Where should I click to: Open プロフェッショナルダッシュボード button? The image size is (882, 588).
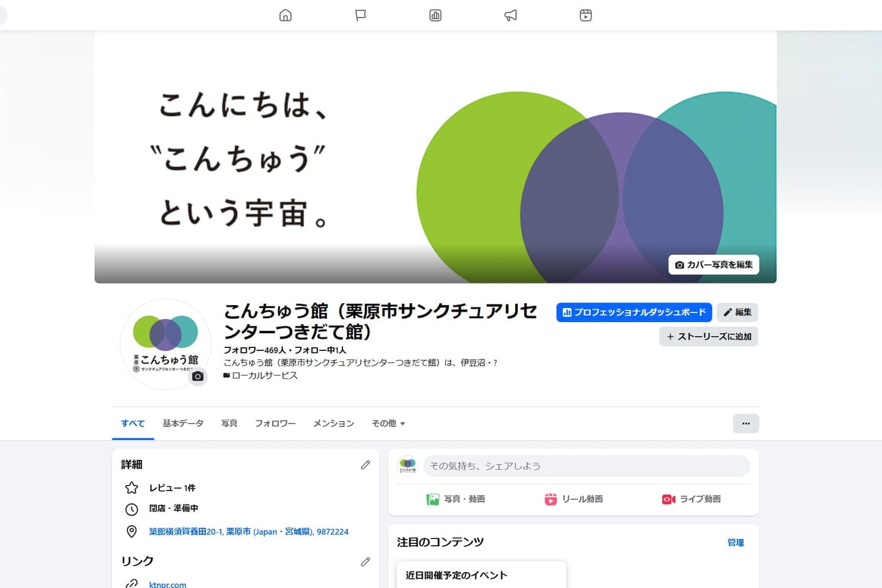634,312
